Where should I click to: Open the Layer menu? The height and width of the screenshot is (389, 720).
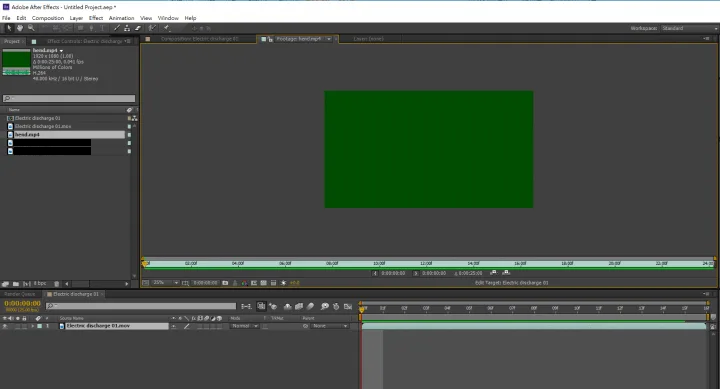click(76, 18)
